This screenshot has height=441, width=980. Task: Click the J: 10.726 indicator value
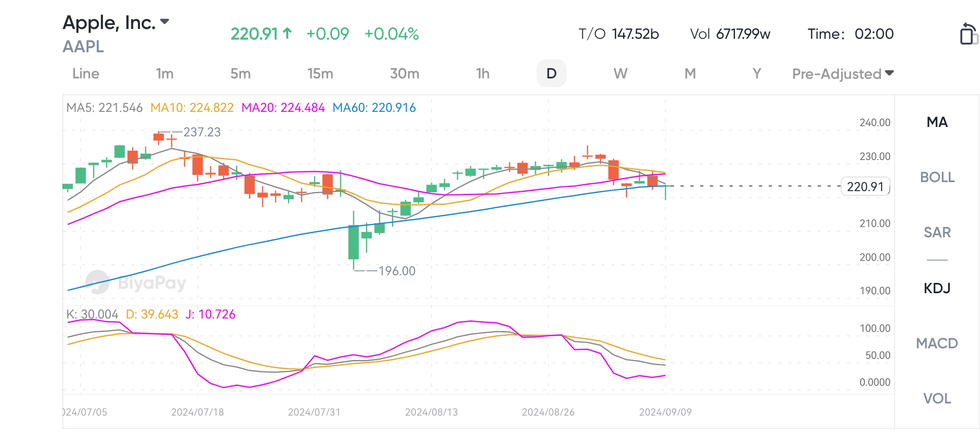pos(210,314)
